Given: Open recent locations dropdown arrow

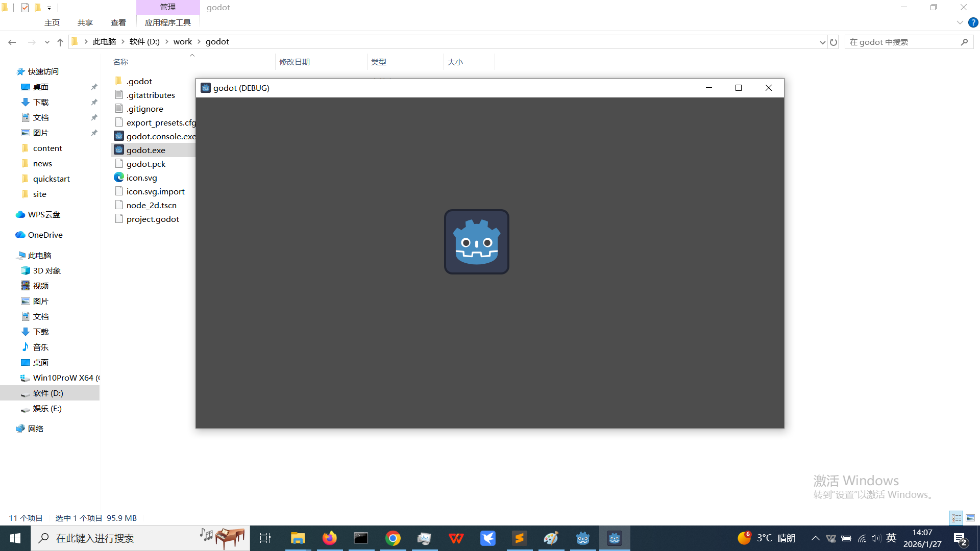Looking at the screenshot, I should 47,42.
